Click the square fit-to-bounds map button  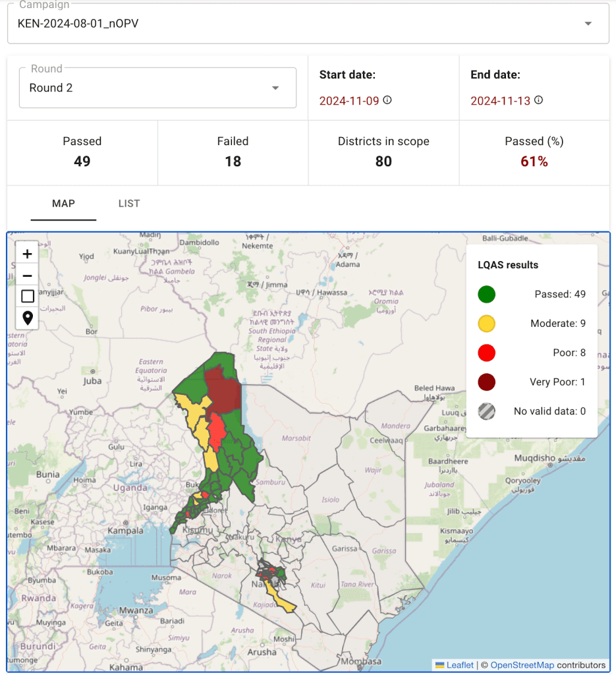(x=27, y=297)
